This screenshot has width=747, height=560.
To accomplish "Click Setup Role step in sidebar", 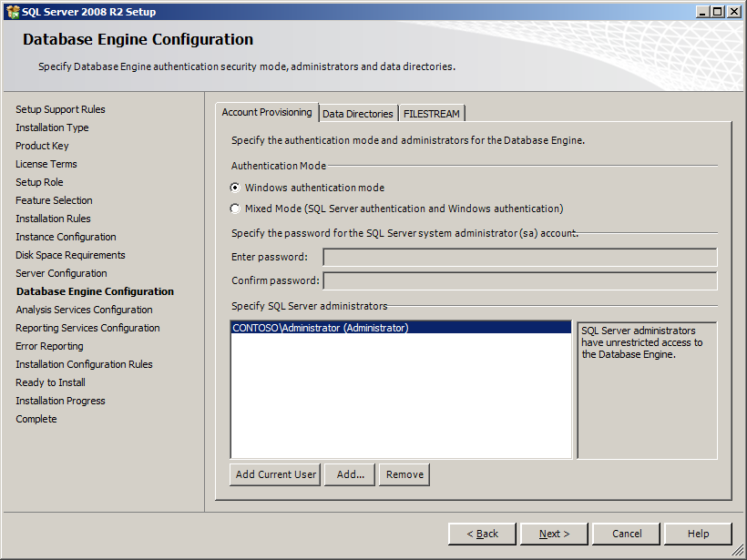I will pyautogui.click(x=39, y=182).
